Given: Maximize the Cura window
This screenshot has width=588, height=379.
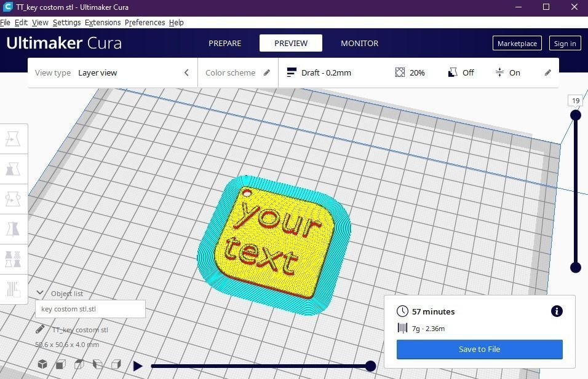Looking at the screenshot, I should pyautogui.click(x=546, y=7).
